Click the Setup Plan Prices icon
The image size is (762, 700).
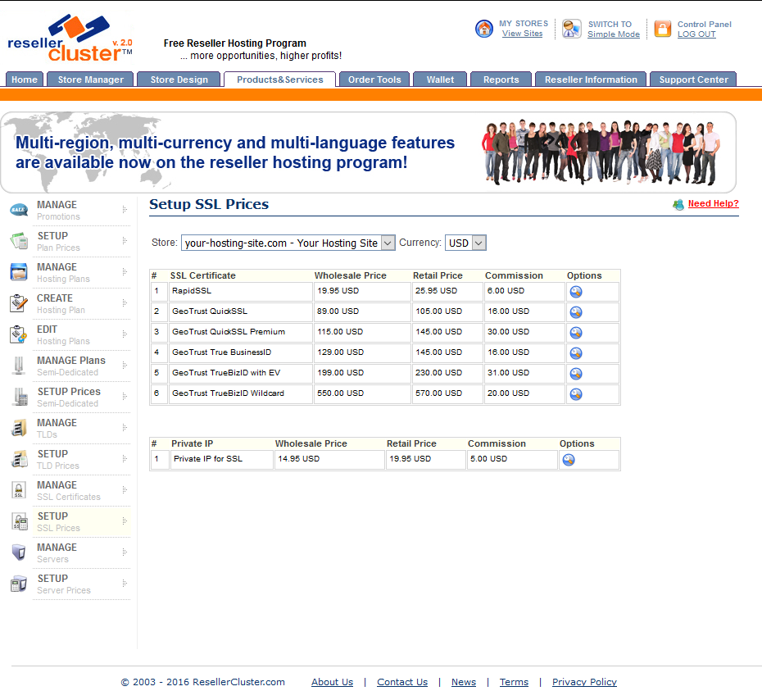tap(19, 241)
